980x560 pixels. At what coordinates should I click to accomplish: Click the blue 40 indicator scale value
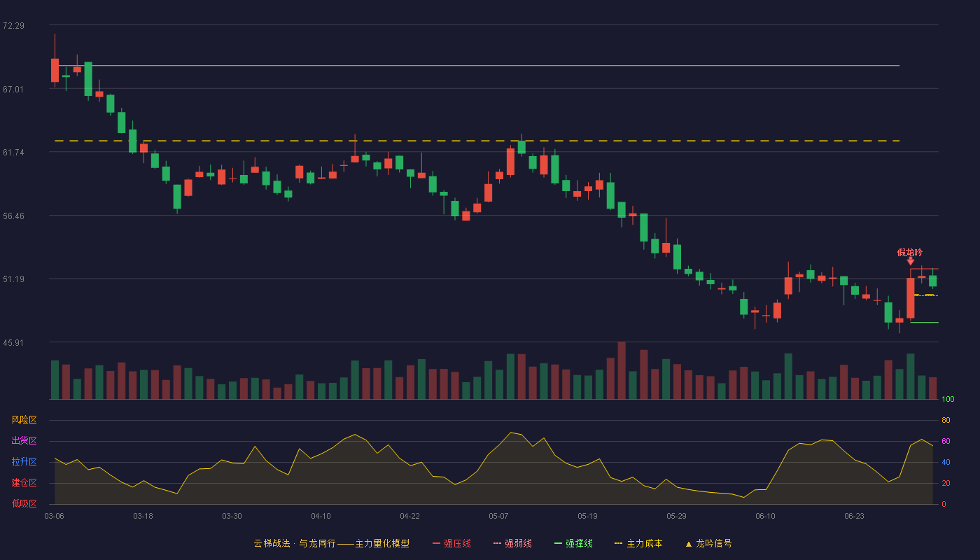[x=946, y=462]
